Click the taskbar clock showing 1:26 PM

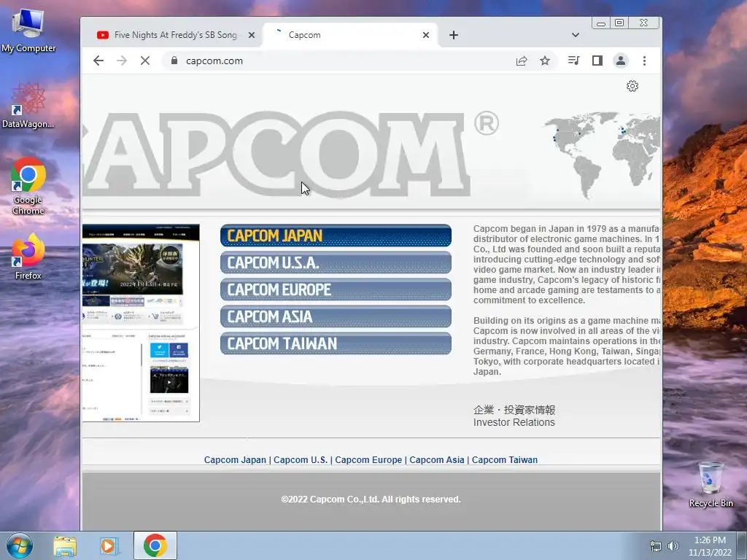coord(710,546)
